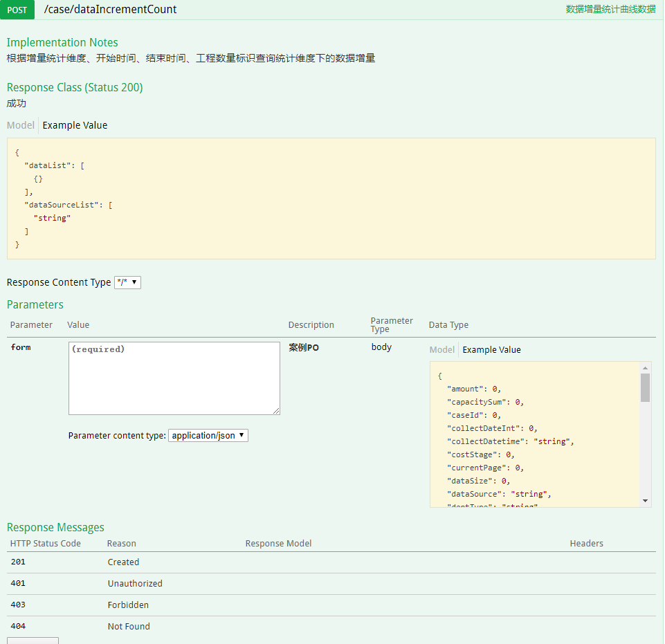
Task: Select the 201 status code row
Action: pyautogui.click(x=331, y=562)
